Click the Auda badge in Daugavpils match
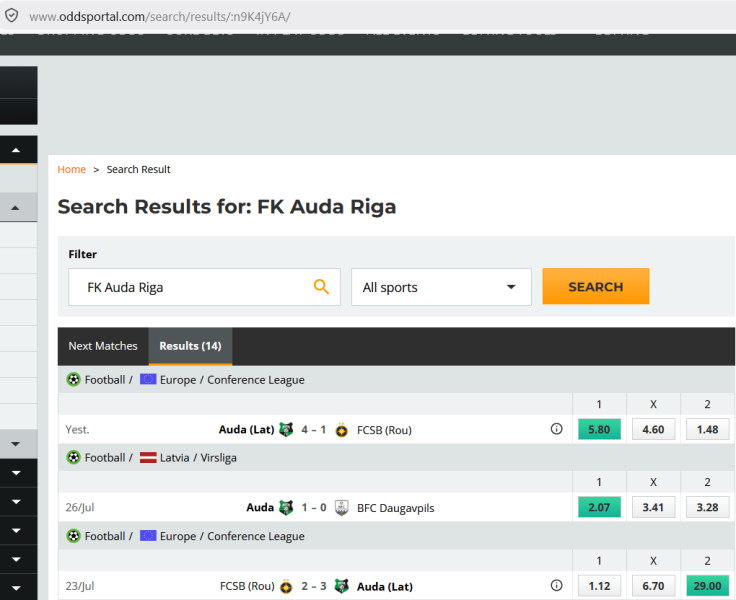This screenshot has height=600, width=736. [286, 507]
